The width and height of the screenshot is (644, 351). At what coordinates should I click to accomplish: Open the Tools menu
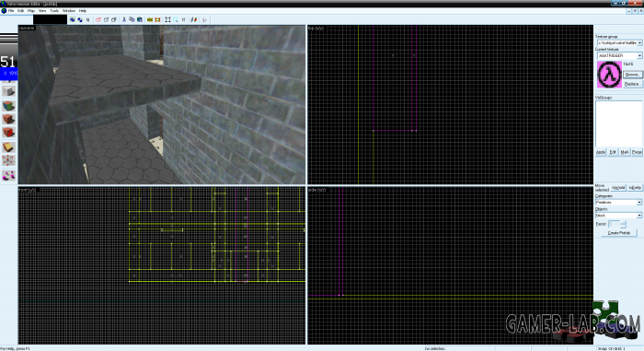(x=54, y=11)
